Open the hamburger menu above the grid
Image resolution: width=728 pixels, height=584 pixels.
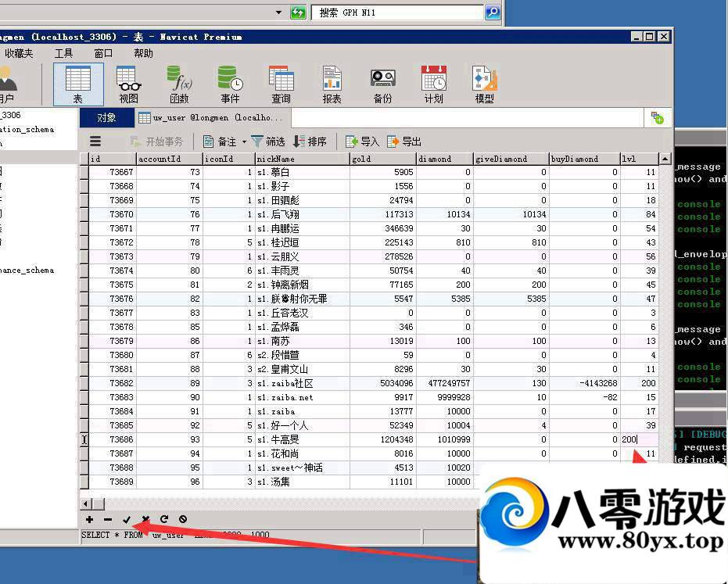coord(95,142)
